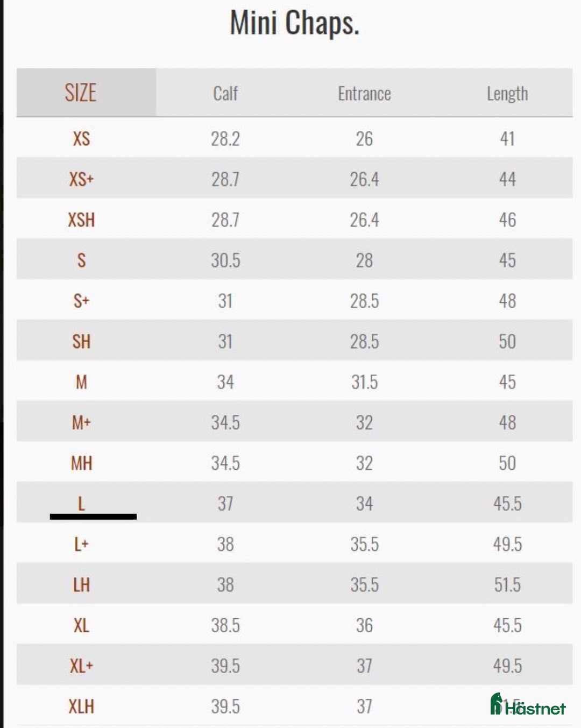Click the Mini Chaps title
This screenshot has width=581, height=728.
pos(294,24)
